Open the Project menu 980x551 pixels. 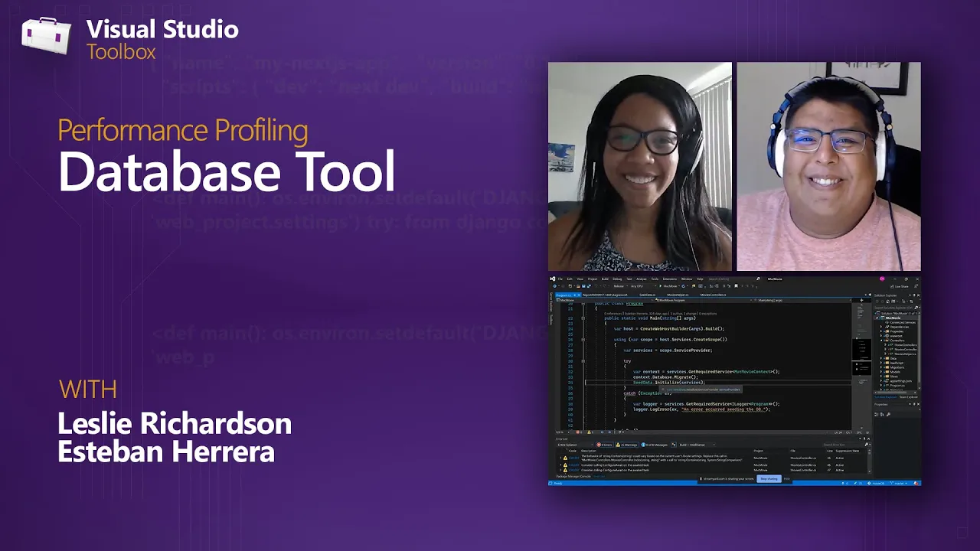click(593, 279)
